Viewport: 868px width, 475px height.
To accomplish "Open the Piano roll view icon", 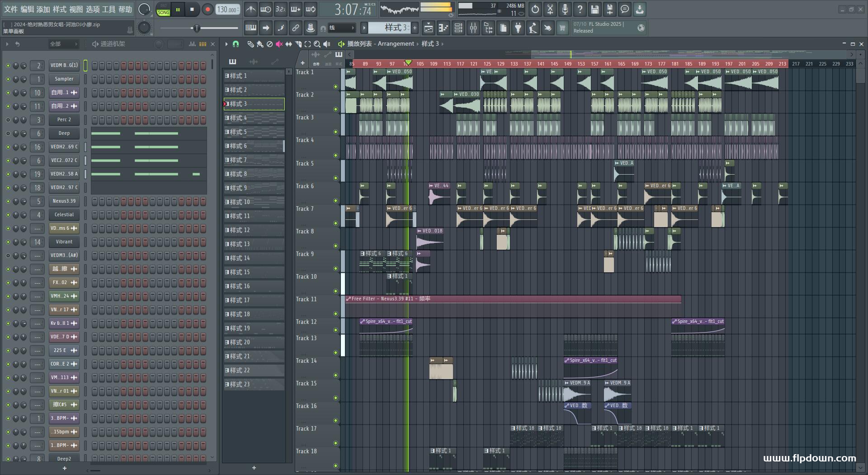I will click(443, 28).
